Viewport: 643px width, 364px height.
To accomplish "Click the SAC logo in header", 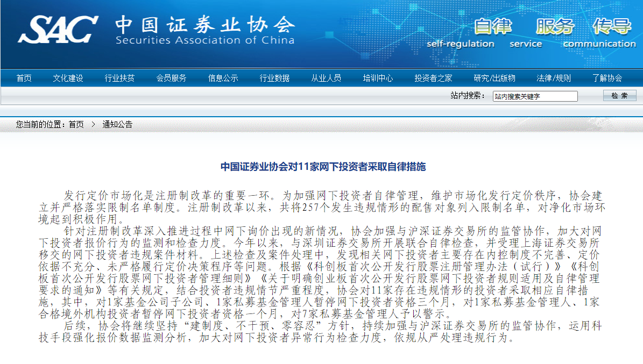I will 58,30.
